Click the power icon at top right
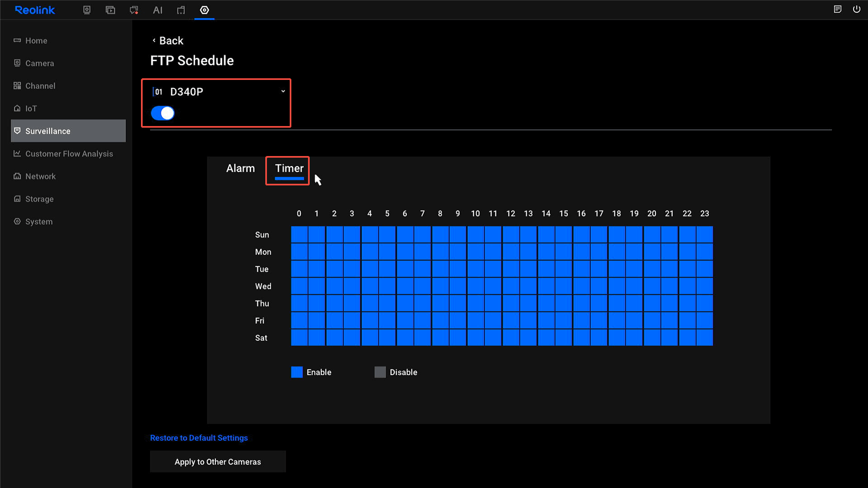The image size is (868, 488). [857, 9]
